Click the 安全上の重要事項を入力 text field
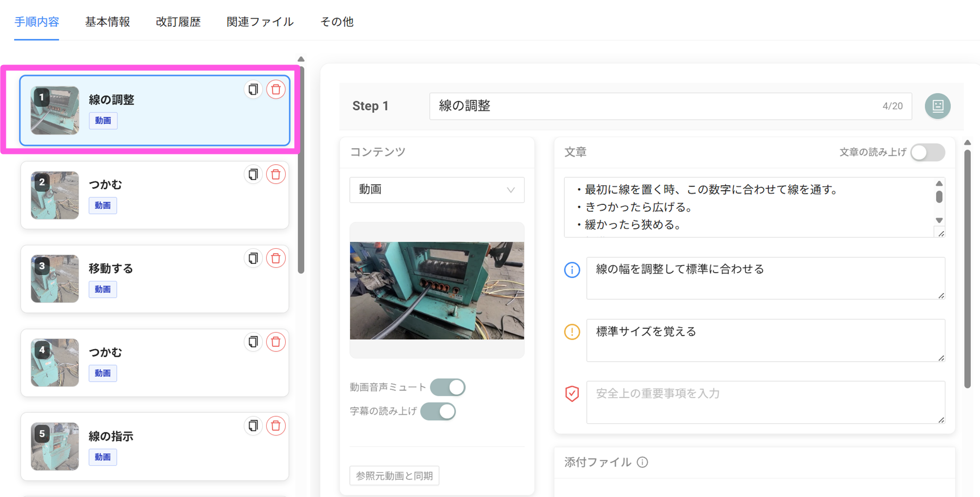980x497 pixels. [x=765, y=402]
